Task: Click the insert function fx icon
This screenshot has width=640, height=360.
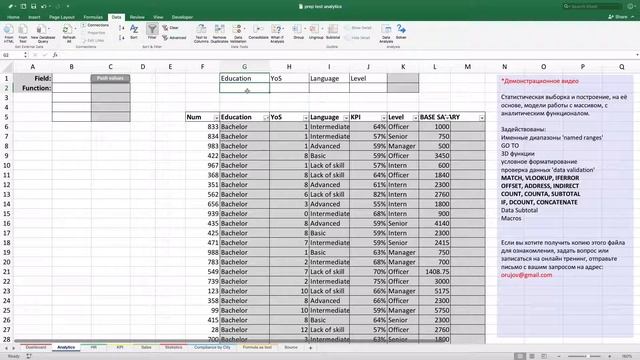Action: [x=55, y=55]
